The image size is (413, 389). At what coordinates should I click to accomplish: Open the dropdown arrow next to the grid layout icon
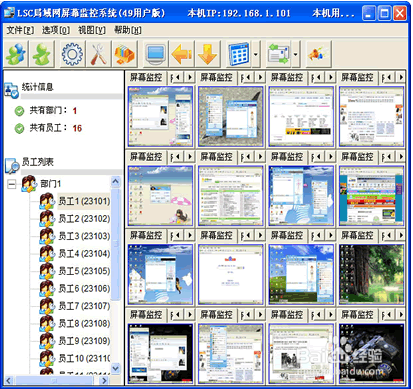click(x=255, y=54)
